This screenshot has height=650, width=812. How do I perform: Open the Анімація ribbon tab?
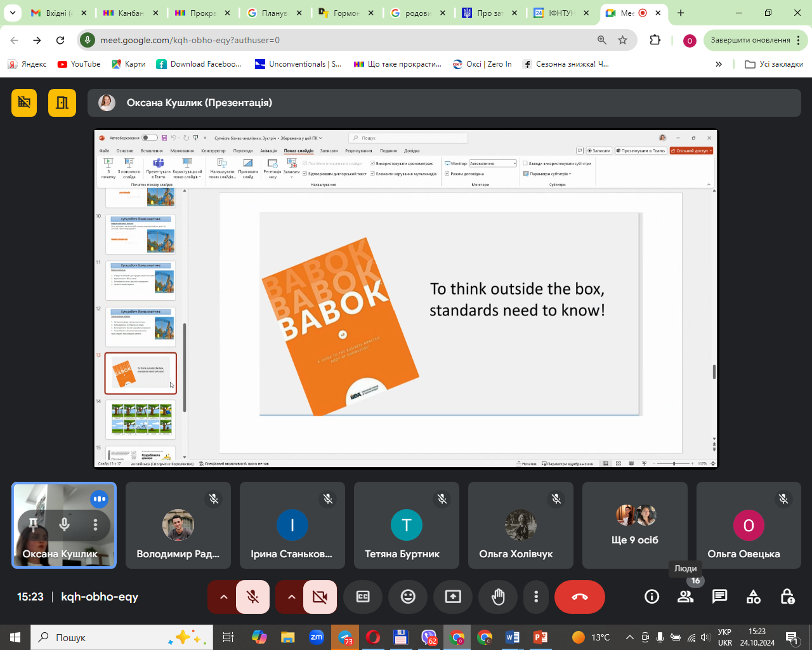coord(268,150)
